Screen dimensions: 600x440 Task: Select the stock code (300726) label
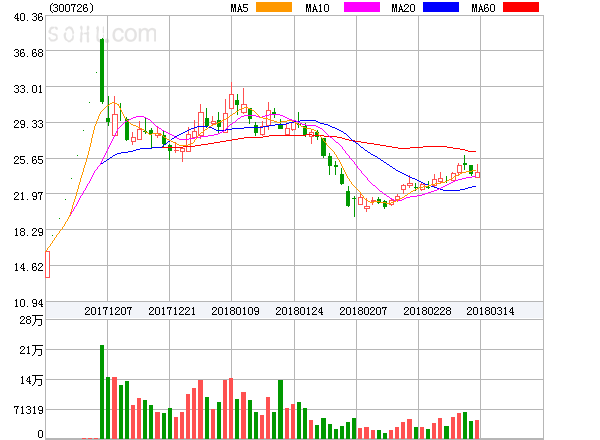pos(72,8)
